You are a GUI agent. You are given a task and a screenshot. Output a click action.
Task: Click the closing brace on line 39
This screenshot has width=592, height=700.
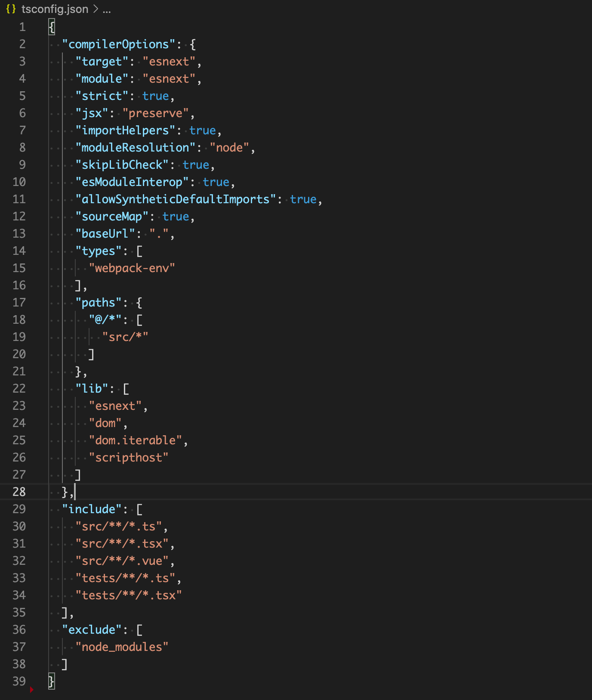52,681
